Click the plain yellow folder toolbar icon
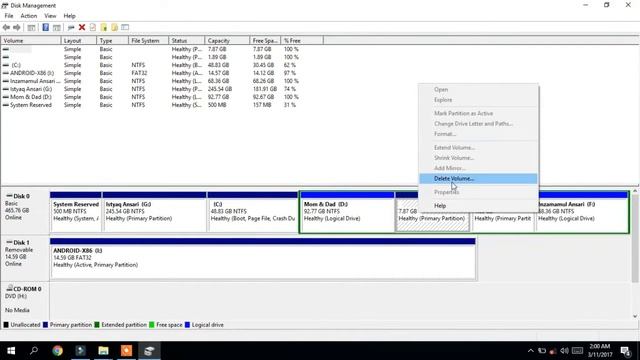 114,27
